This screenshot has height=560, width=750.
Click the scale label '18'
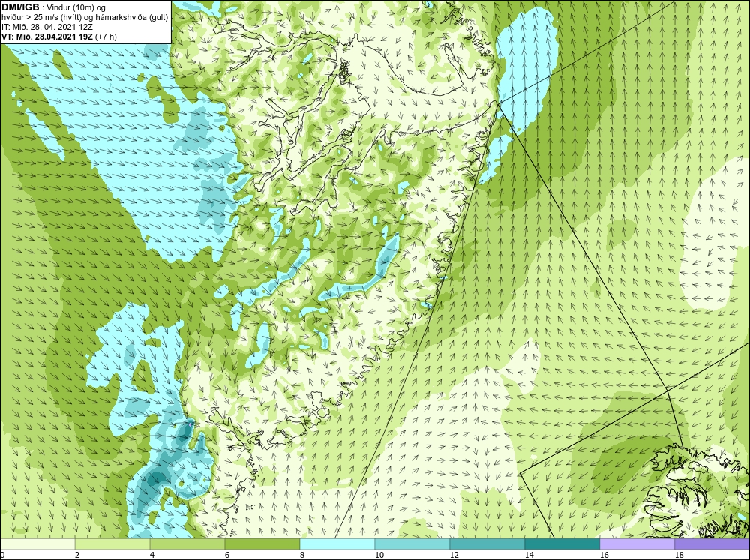click(679, 555)
